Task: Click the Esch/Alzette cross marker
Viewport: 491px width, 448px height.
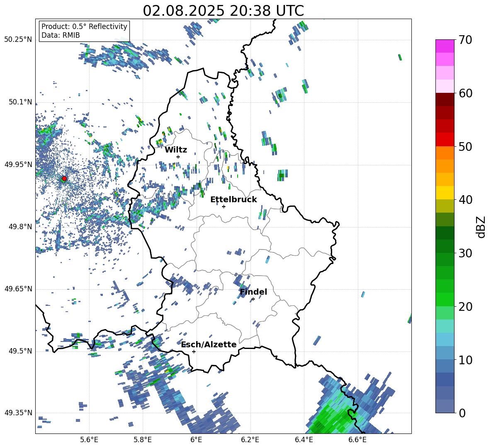Action: (x=194, y=351)
